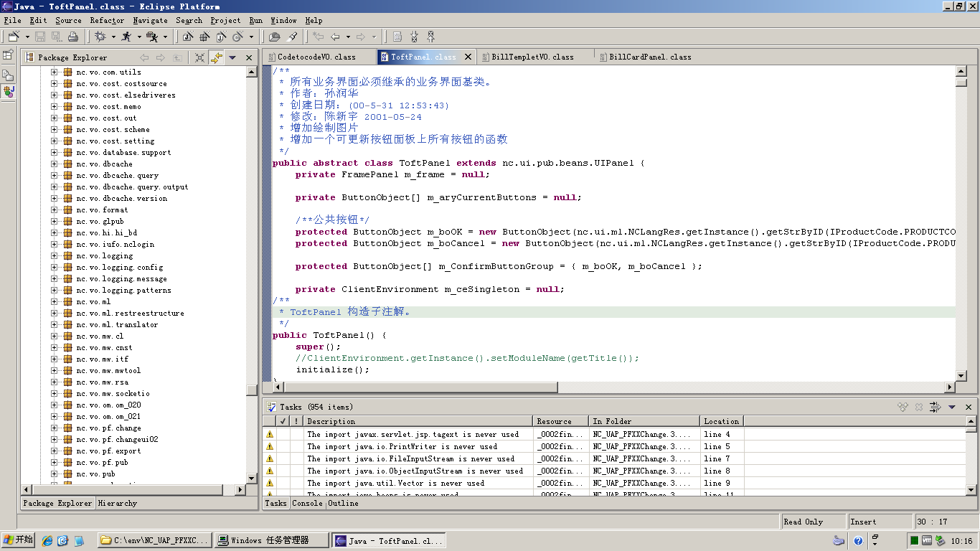Open the Refactor menu

click(x=106, y=21)
